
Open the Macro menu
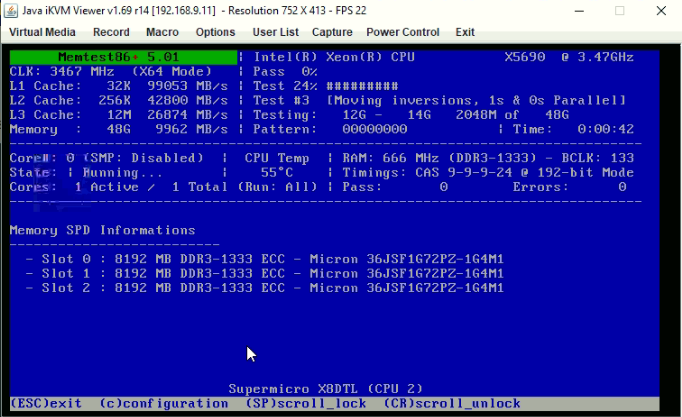click(162, 32)
